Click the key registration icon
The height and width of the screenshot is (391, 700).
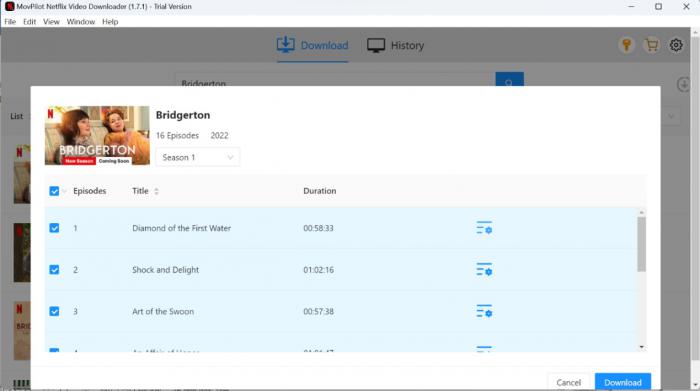pyautogui.click(x=626, y=45)
